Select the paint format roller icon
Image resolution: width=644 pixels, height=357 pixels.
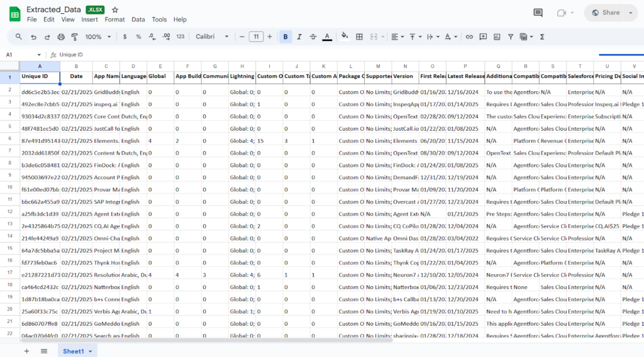[x=75, y=37]
